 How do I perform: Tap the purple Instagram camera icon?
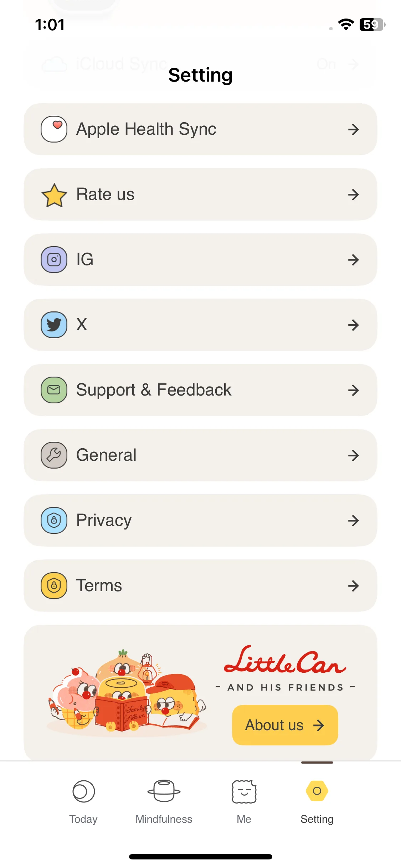point(54,259)
